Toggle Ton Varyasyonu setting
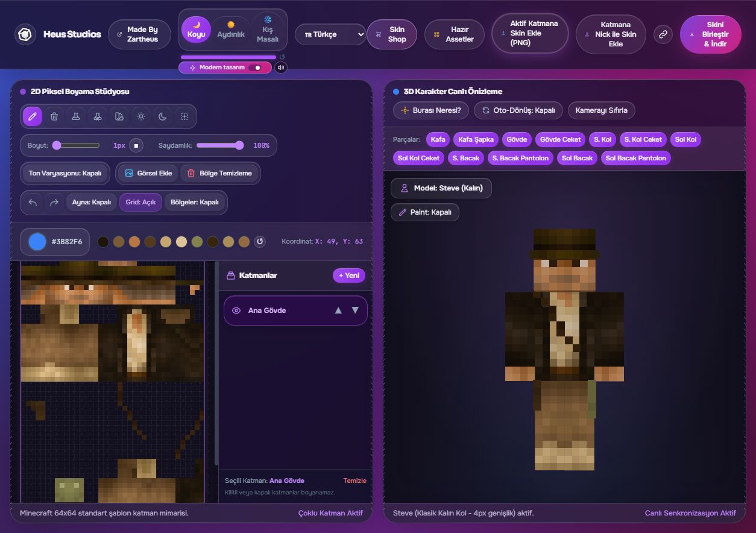 point(65,173)
